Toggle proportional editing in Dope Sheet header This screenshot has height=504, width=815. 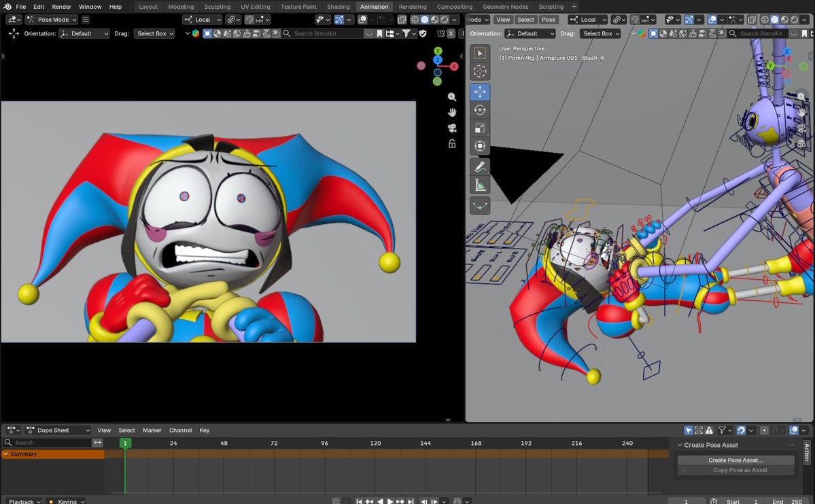(765, 430)
